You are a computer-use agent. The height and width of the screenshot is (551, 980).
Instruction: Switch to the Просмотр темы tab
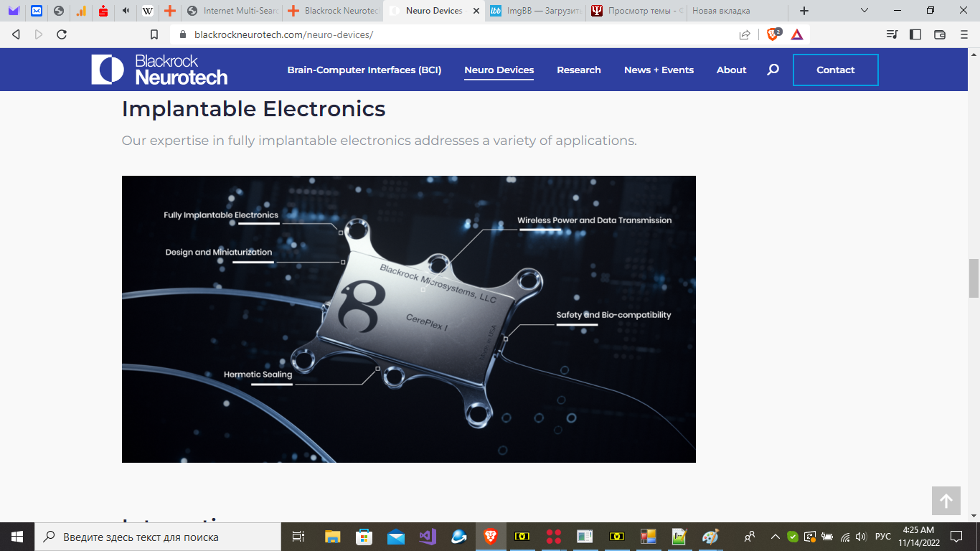tap(637, 11)
